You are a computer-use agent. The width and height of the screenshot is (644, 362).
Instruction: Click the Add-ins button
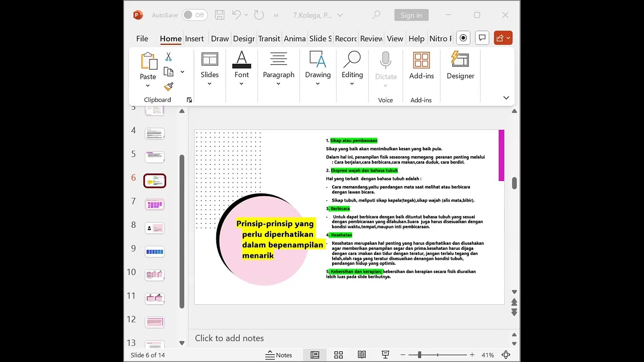pos(422,66)
